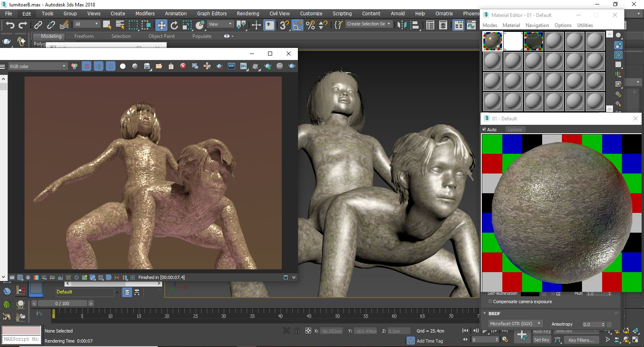Open the Microfacet GTR (GGX) BRDF dropdown

point(516,324)
